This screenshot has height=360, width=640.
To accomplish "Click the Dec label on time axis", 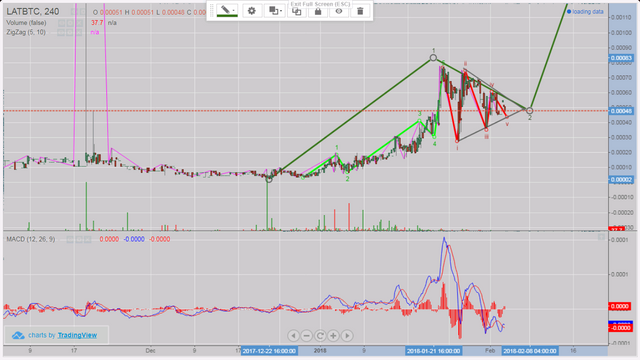I will tap(150, 351).
